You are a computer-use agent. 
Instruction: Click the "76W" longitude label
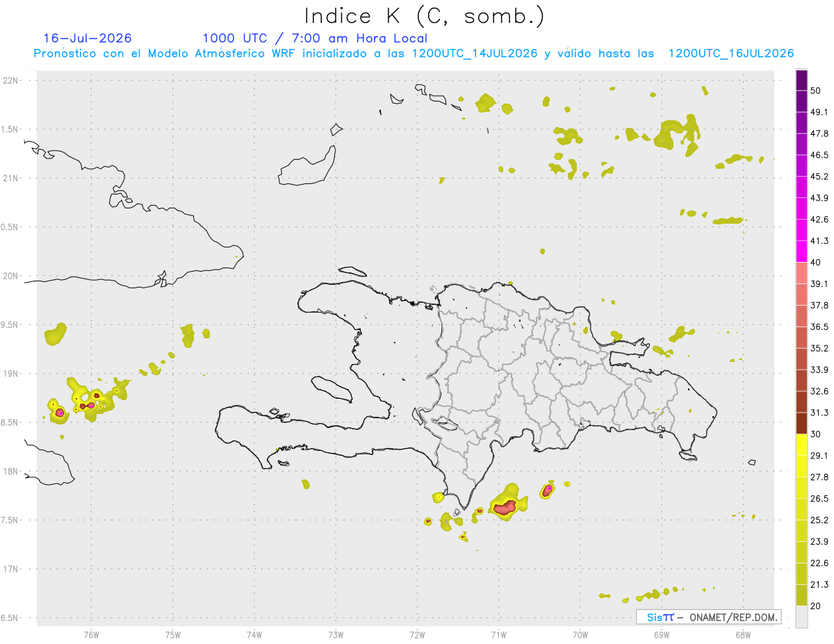[91, 635]
